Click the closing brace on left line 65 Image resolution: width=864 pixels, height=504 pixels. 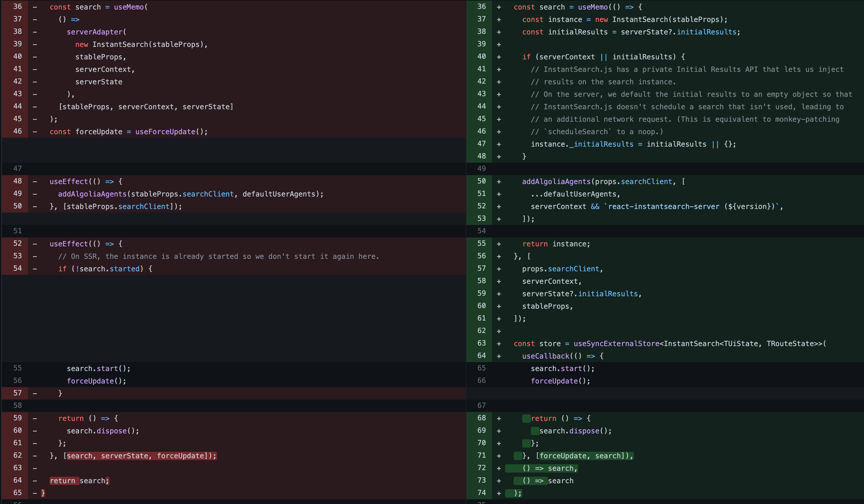click(x=43, y=493)
